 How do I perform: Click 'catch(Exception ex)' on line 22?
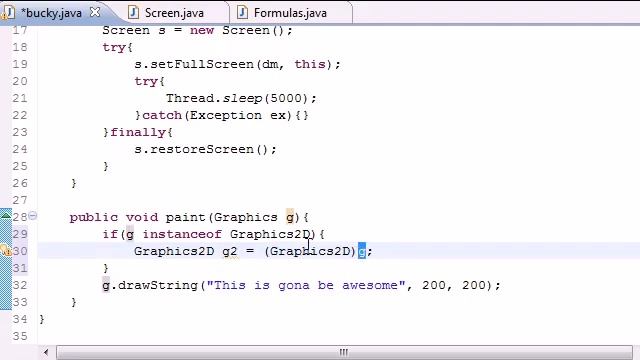(217, 116)
